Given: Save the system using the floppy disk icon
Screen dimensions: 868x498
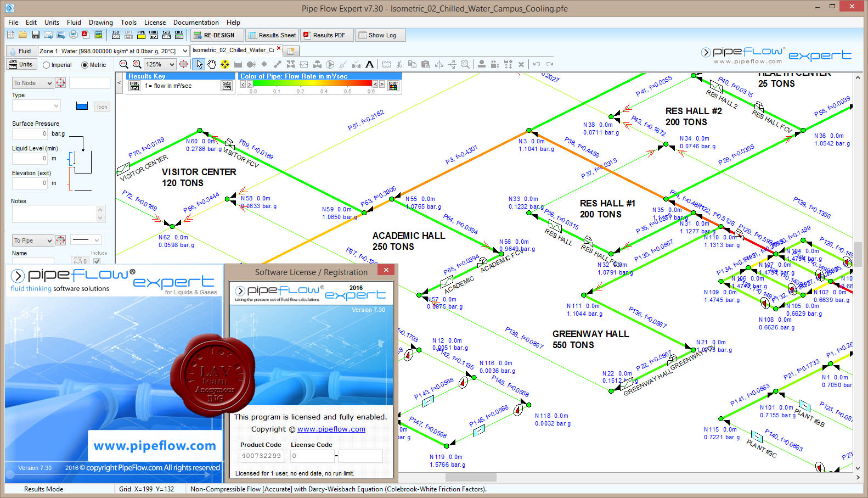Looking at the screenshot, I should [x=35, y=35].
